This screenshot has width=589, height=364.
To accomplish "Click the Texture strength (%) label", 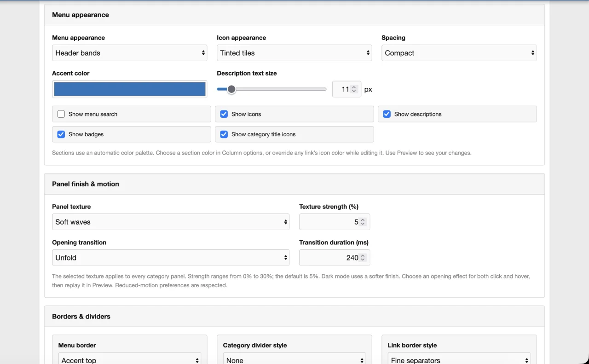I will 329,207.
